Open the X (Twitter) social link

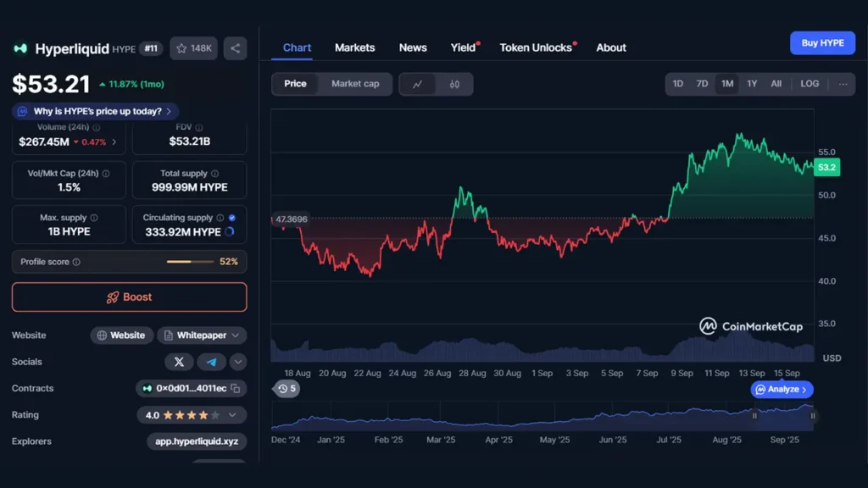pos(179,362)
